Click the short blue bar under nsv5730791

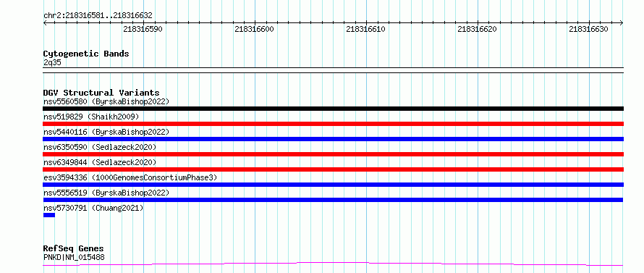coord(49,215)
